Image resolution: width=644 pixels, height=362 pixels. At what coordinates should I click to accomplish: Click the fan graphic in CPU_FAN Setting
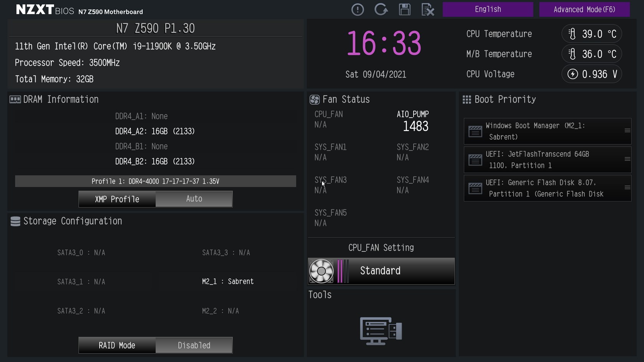[321, 271]
